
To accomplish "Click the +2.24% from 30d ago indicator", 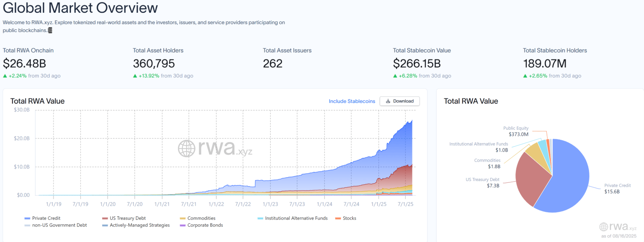I will [x=32, y=76].
